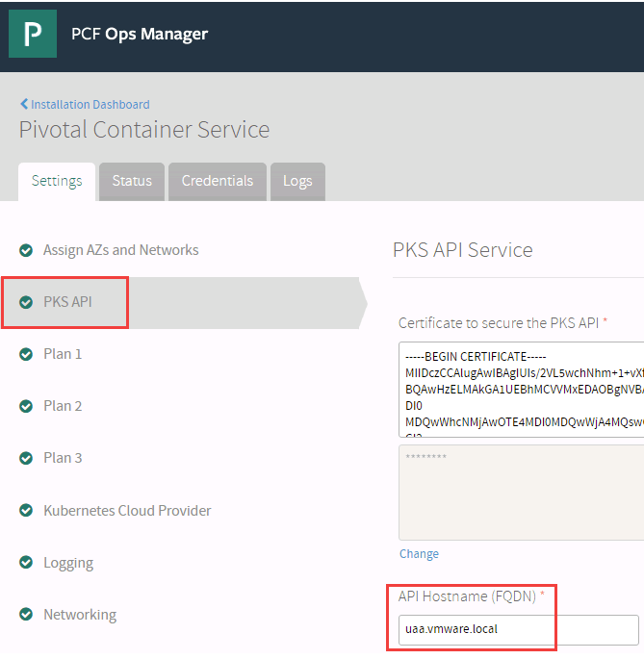
Task: Click the checkmark icon beside Plan 2
Action: click(26, 406)
